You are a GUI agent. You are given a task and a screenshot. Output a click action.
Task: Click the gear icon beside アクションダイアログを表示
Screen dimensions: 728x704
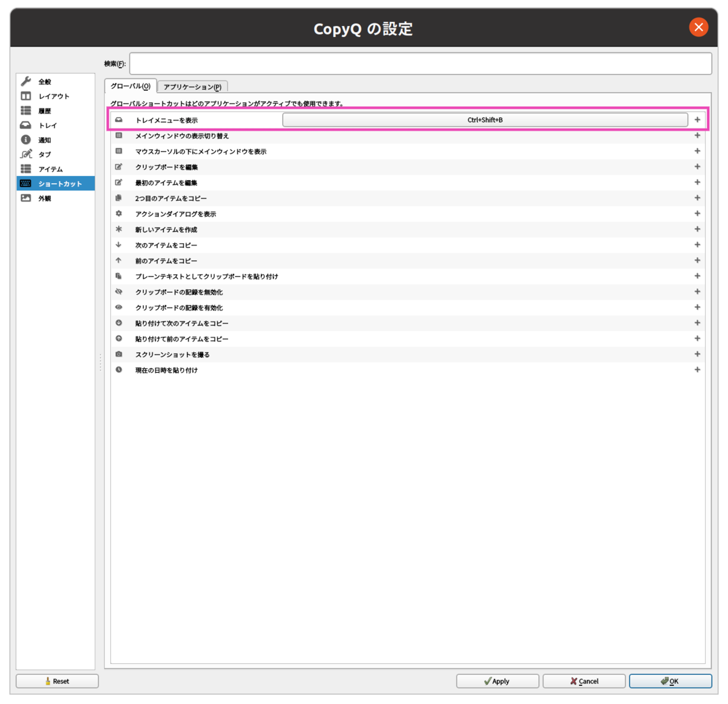pos(119,213)
